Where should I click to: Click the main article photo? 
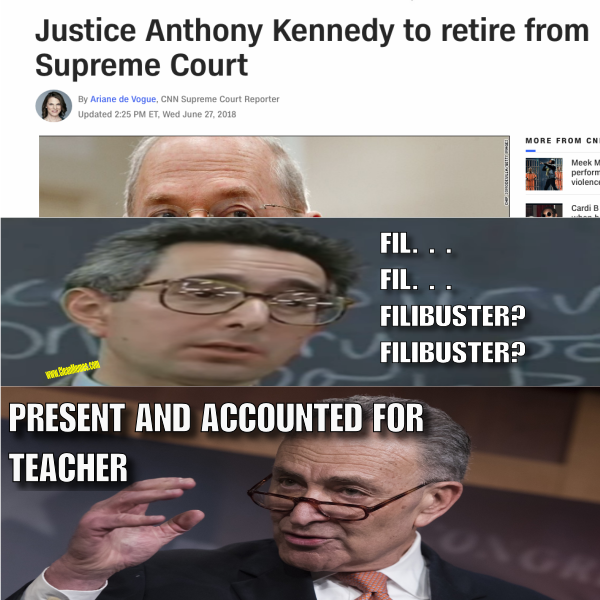(274, 176)
